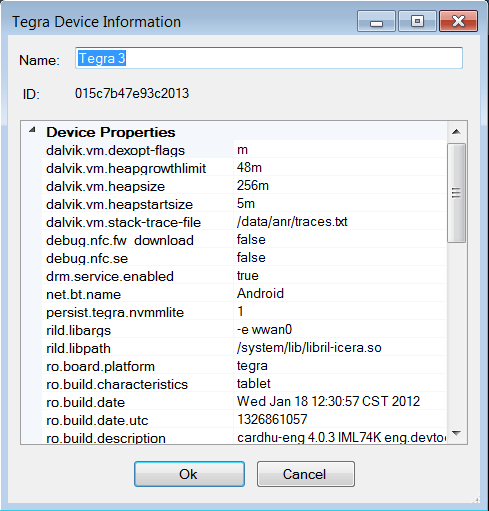489x511 pixels.
Task: Select the net.bt.name property
Action: (x=83, y=294)
